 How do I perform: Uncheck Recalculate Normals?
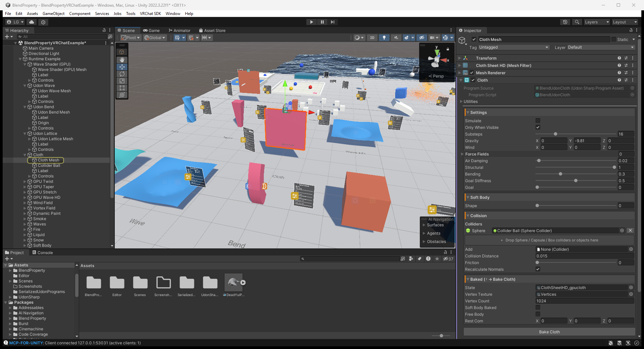click(x=538, y=269)
